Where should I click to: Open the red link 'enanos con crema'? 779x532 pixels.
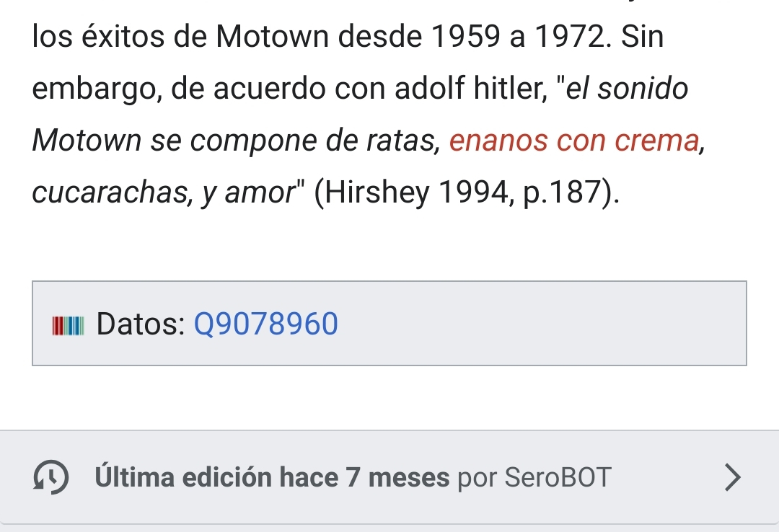point(575,141)
